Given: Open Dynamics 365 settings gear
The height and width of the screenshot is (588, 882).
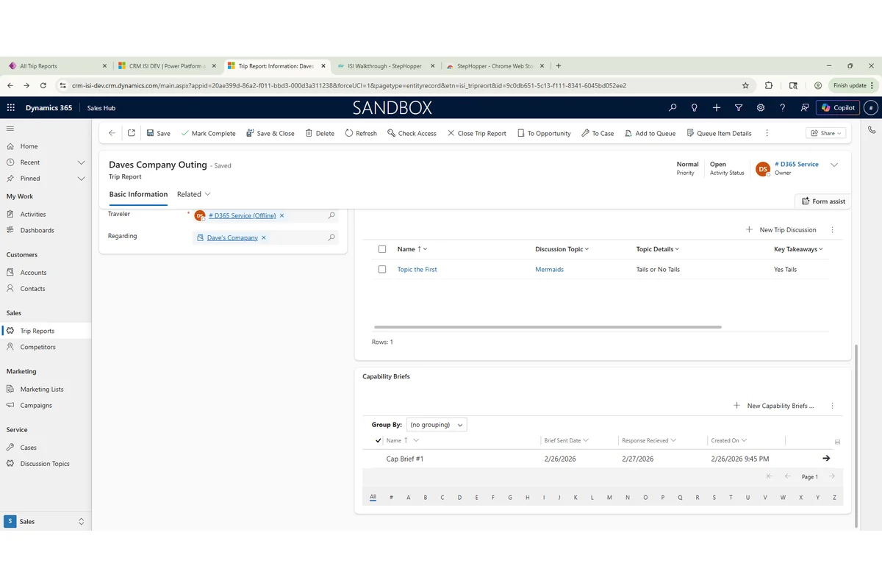Looking at the screenshot, I should (760, 107).
